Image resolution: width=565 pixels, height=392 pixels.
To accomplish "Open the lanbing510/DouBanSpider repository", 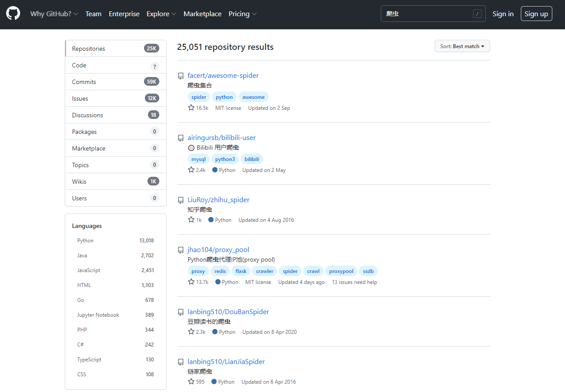I will point(228,311).
